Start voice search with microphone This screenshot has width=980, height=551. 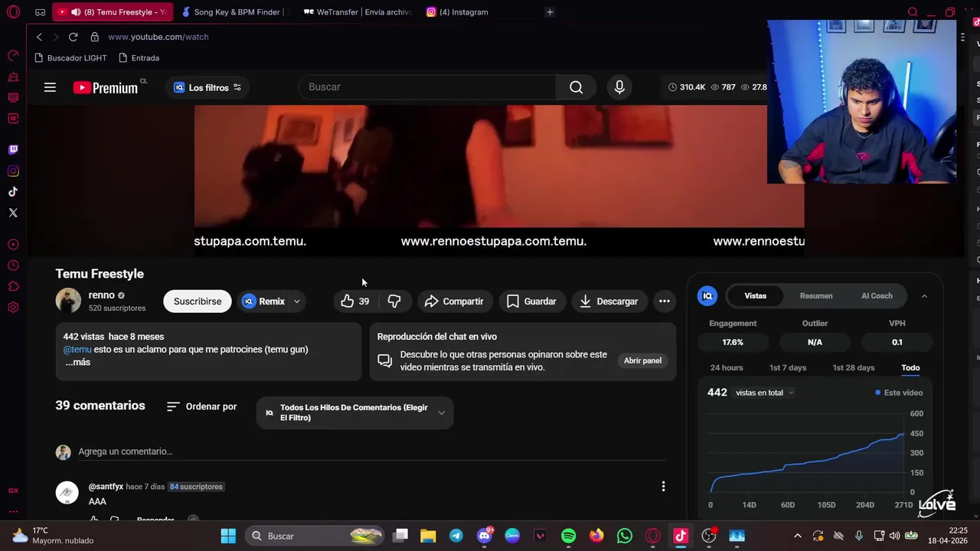point(619,87)
